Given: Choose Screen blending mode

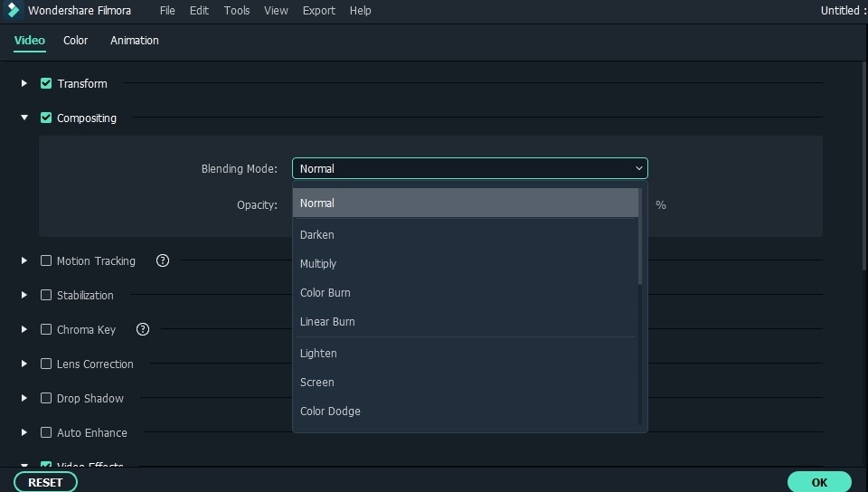Looking at the screenshot, I should tap(466, 382).
